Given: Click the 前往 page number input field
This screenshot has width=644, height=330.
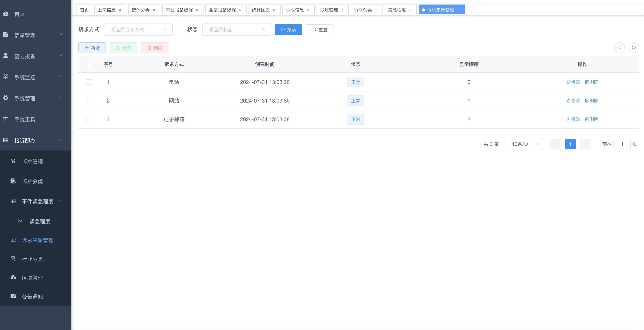Looking at the screenshot, I should (622, 144).
